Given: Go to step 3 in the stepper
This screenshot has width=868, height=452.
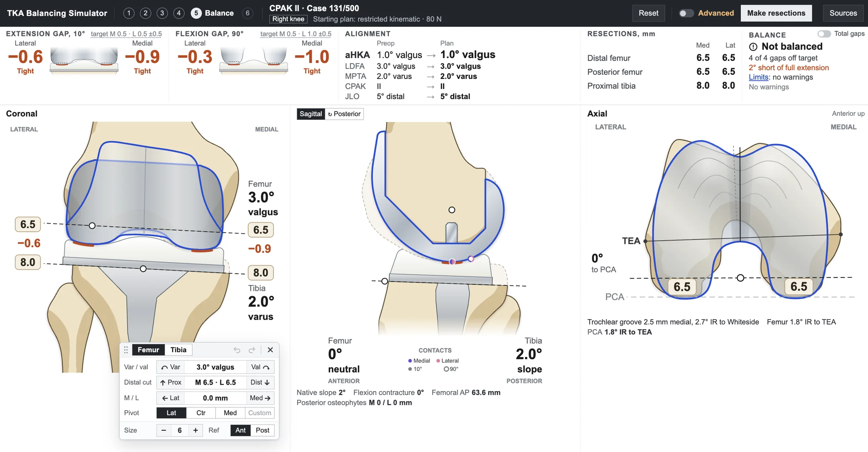Looking at the screenshot, I should [x=162, y=13].
